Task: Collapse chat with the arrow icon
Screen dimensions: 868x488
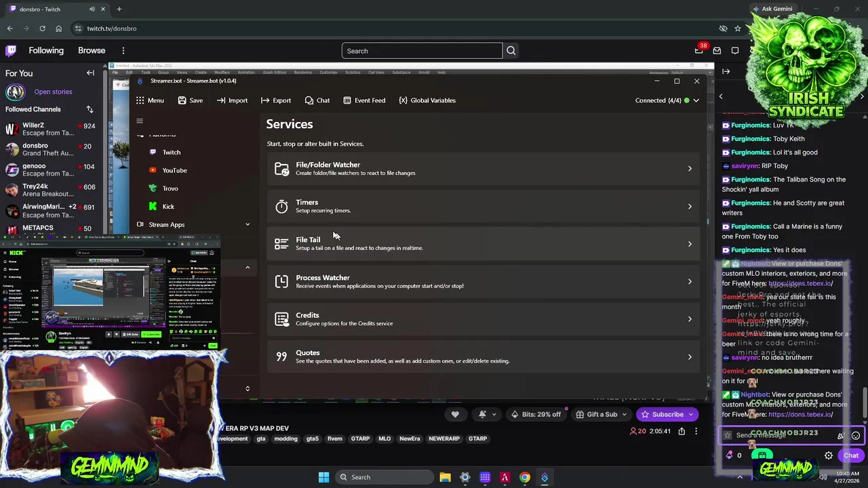Action: tap(726, 71)
